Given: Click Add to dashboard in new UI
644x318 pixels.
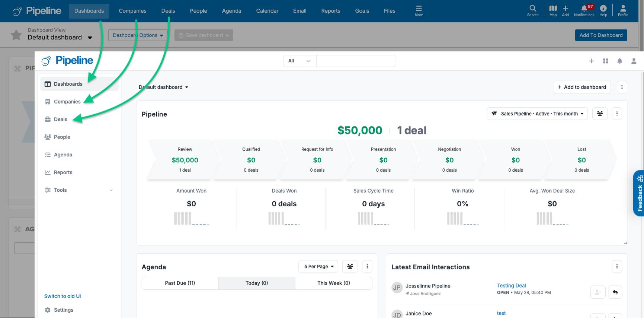Looking at the screenshot, I should coord(581,87).
